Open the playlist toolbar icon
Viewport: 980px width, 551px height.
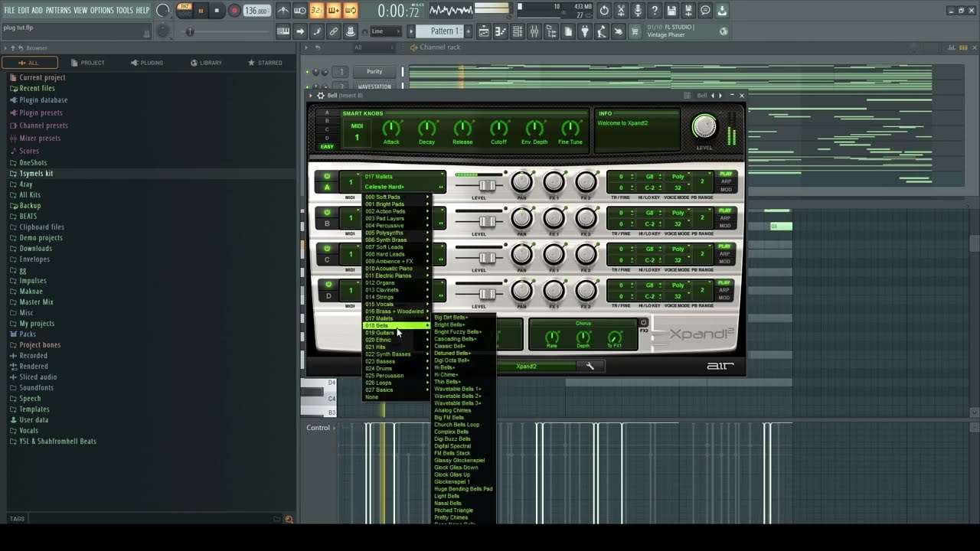484,31
